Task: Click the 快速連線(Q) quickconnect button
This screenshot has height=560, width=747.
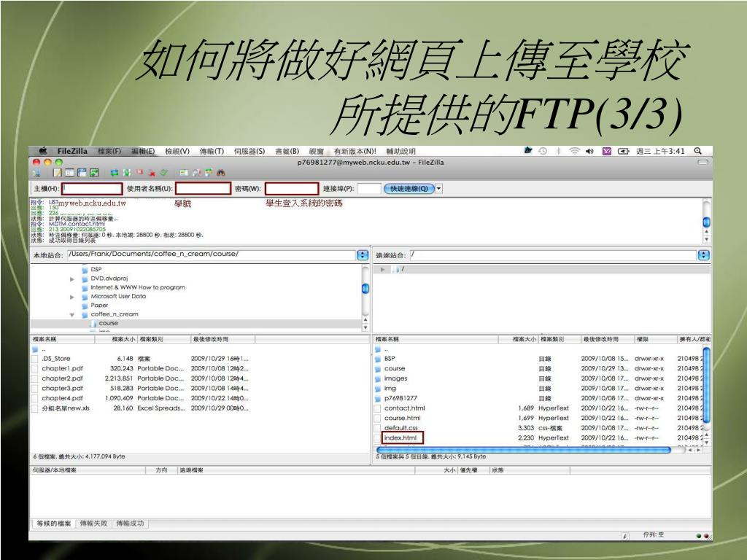Action: [x=409, y=189]
